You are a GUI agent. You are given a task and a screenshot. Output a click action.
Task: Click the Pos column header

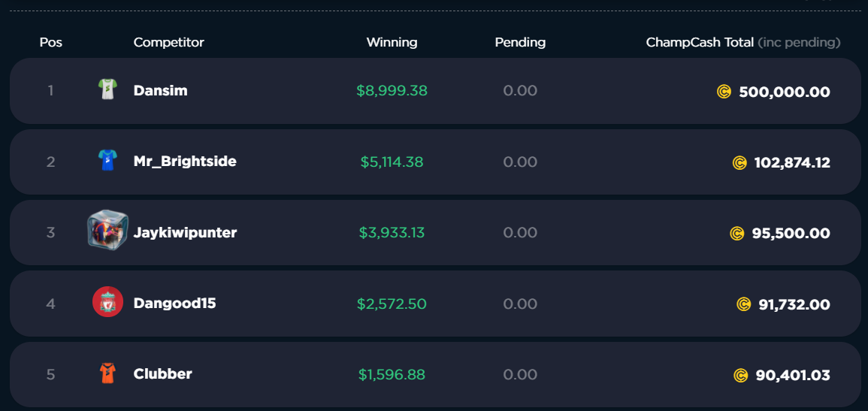point(51,43)
